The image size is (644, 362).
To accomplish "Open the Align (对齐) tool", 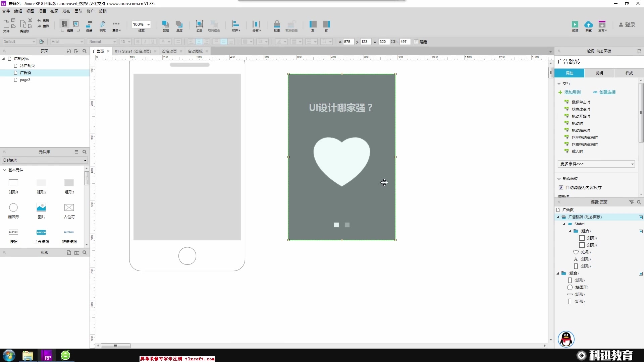I will pos(235,24).
